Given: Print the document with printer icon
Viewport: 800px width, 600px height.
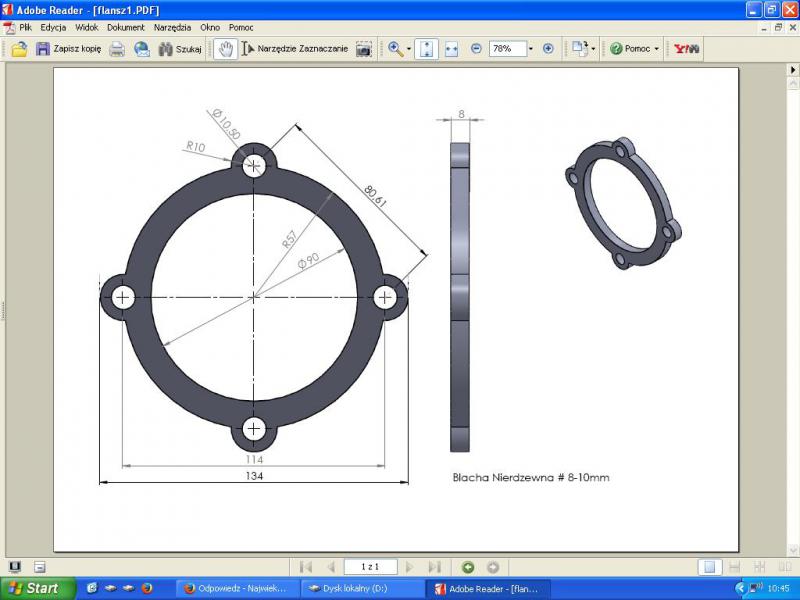Looking at the screenshot, I should click(x=117, y=49).
